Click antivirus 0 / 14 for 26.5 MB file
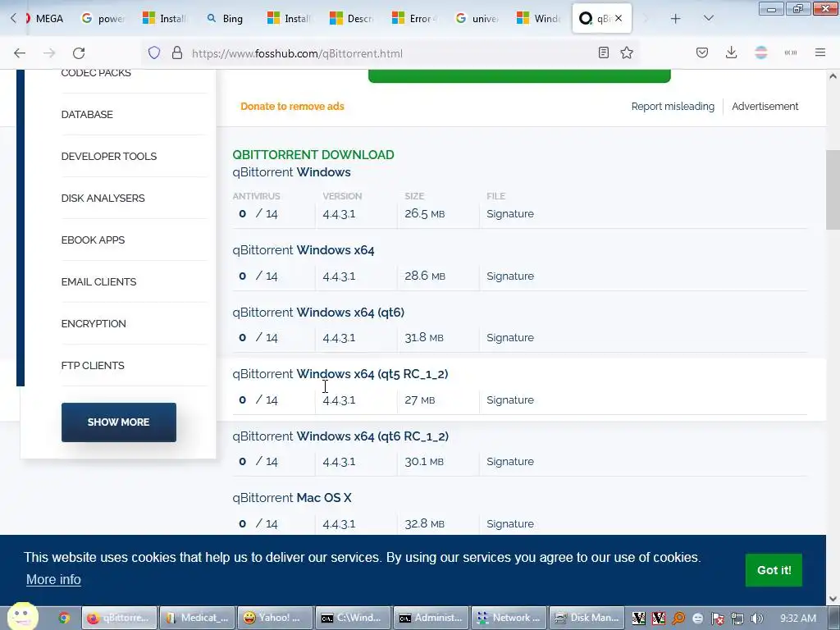Image resolution: width=840 pixels, height=630 pixels. click(258, 214)
